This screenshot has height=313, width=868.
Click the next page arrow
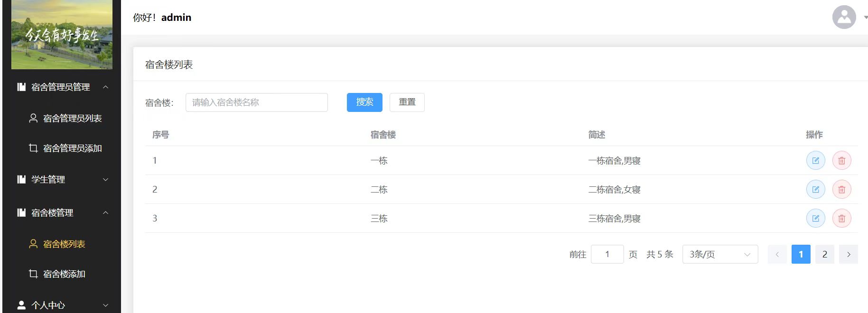click(849, 254)
